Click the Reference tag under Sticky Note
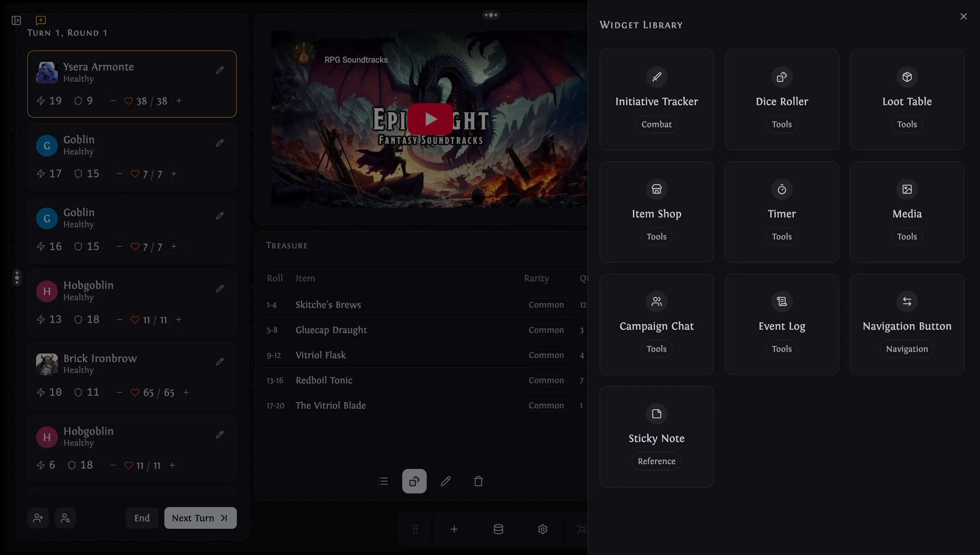The height and width of the screenshot is (555, 980). pos(657,461)
